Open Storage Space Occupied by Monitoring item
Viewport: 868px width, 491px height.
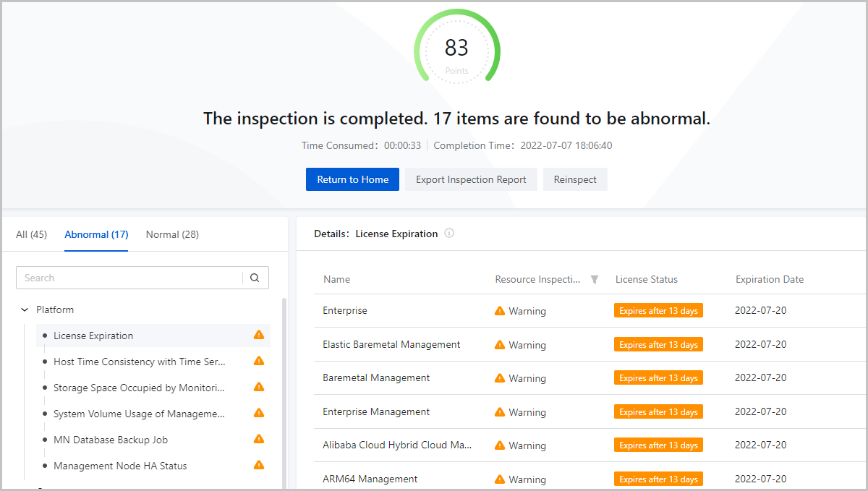pos(139,388)
